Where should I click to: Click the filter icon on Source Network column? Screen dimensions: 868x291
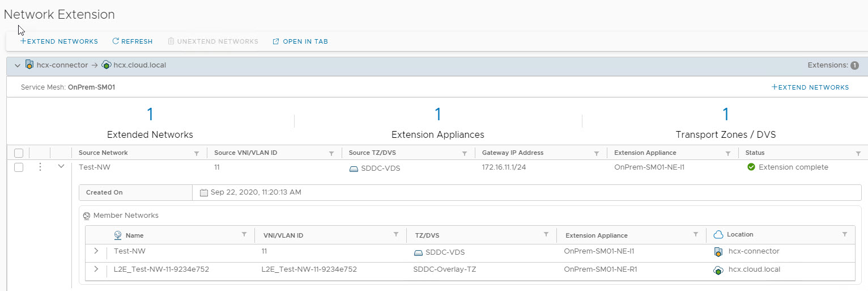click(197, 153)
